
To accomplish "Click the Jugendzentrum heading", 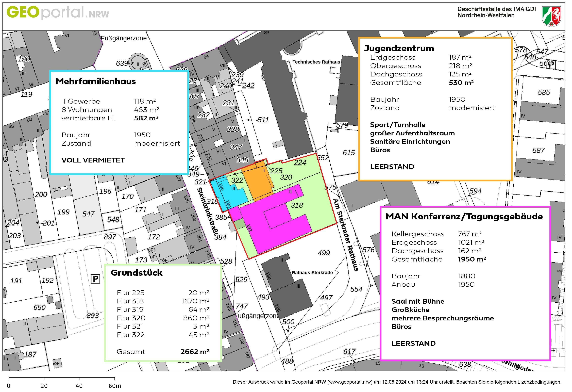I will click(x=399, y=48).
